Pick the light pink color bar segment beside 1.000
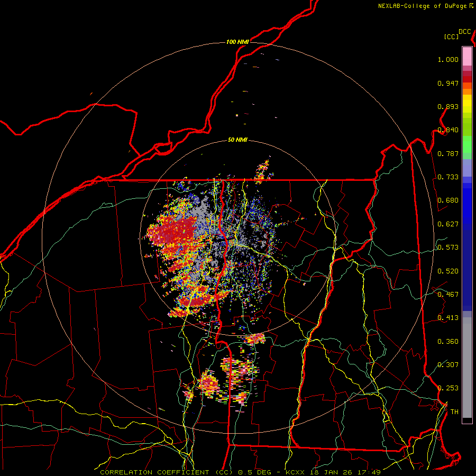Viewport: 476px width, 476px height. 467,57
